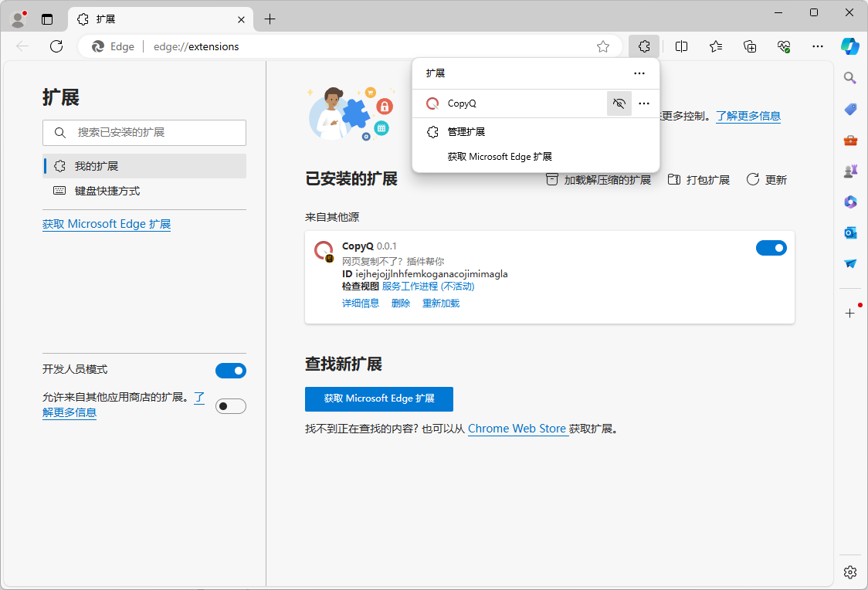Open sidebar Games chess icon
The image size is (868, 590).
850,171
